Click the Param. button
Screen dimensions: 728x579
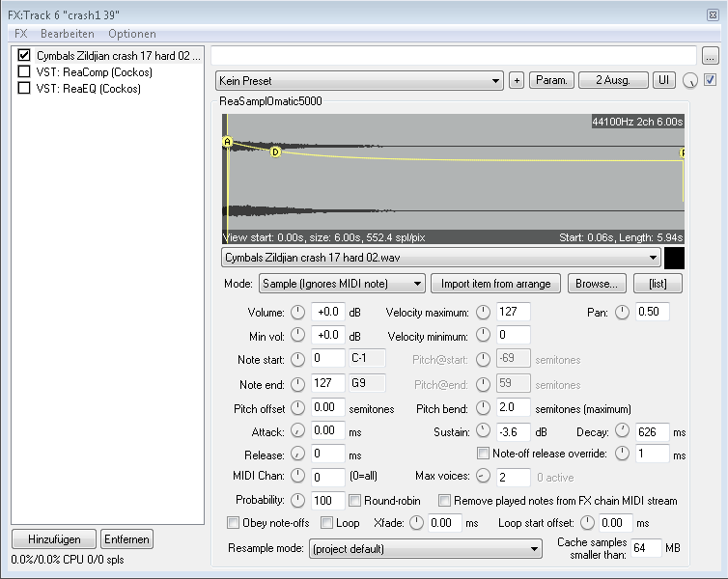click(551, 80)
